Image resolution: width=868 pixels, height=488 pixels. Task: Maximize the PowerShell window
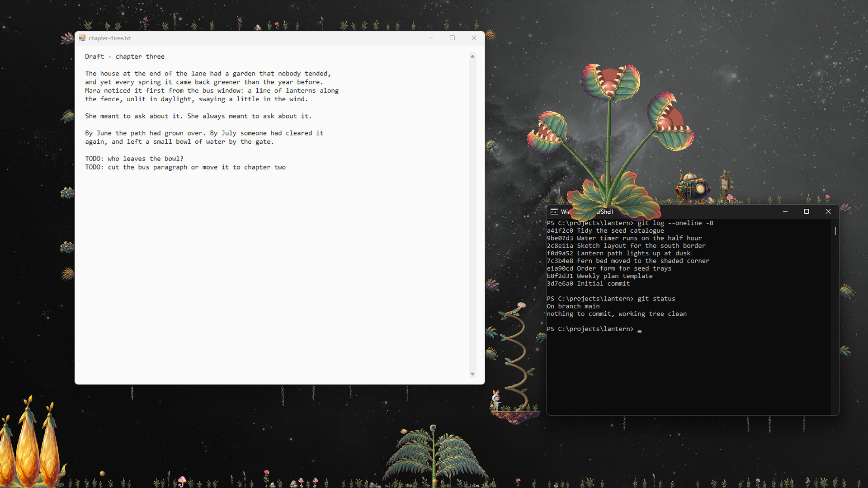807,211
